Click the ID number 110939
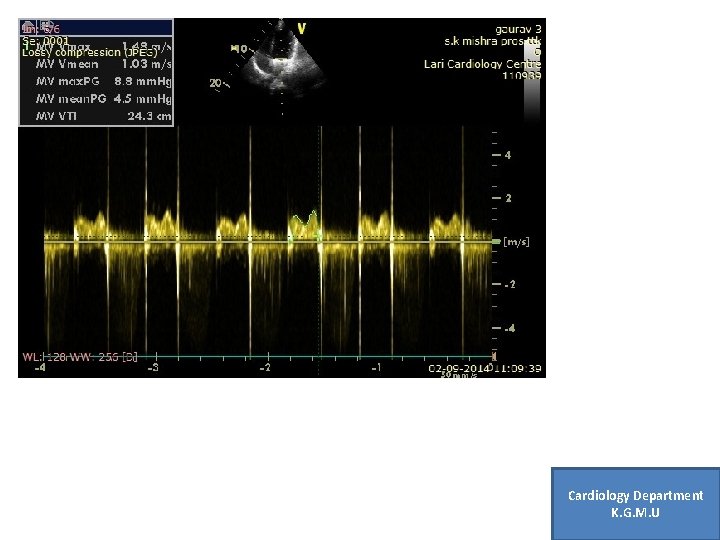 [x=522, y=75]
